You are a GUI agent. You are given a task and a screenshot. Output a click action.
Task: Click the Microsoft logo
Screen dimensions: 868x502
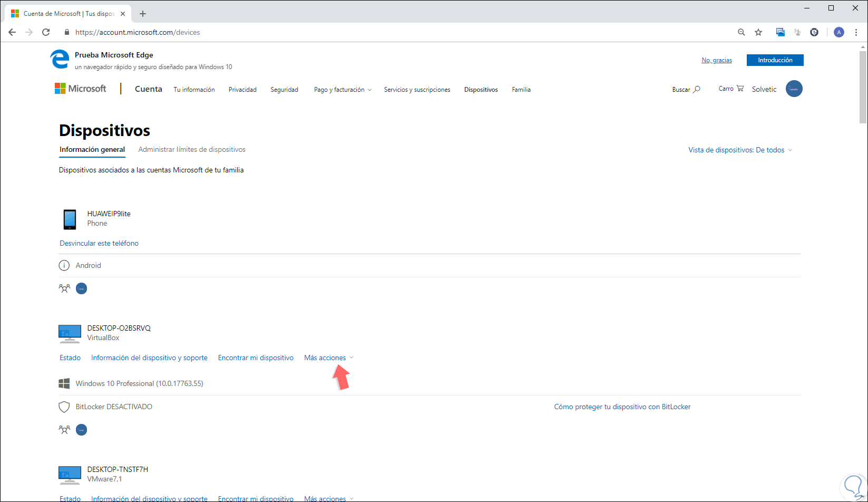81,89
